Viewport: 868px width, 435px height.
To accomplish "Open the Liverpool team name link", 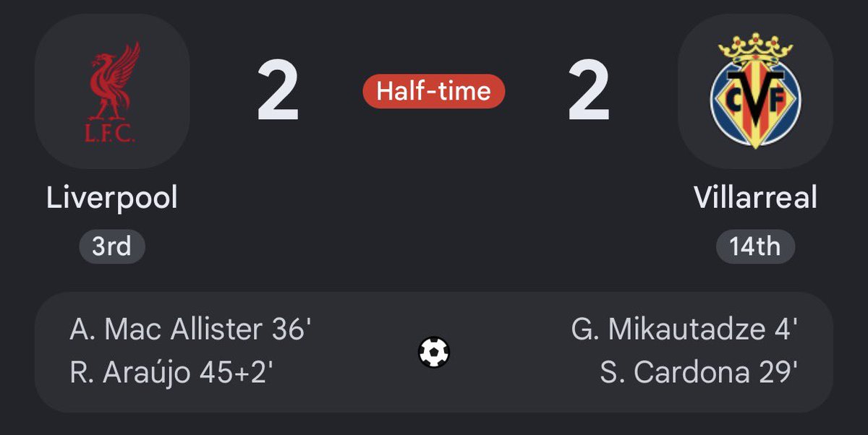I will click(x=112, y=198).
